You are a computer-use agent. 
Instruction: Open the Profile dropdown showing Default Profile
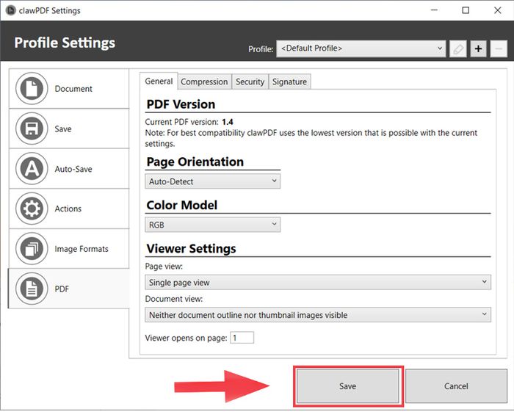361,48
